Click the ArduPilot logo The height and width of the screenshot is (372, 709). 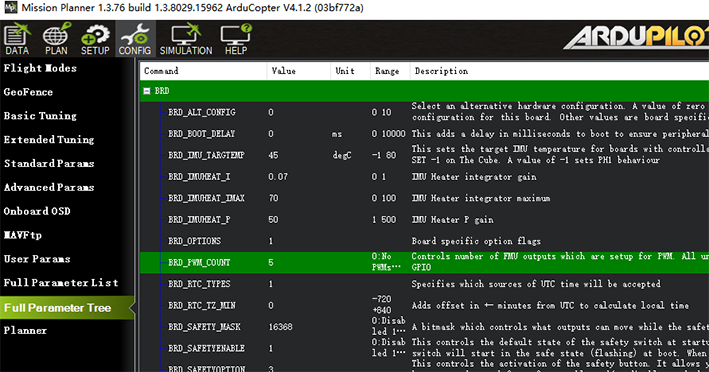[x=636, y=38]
